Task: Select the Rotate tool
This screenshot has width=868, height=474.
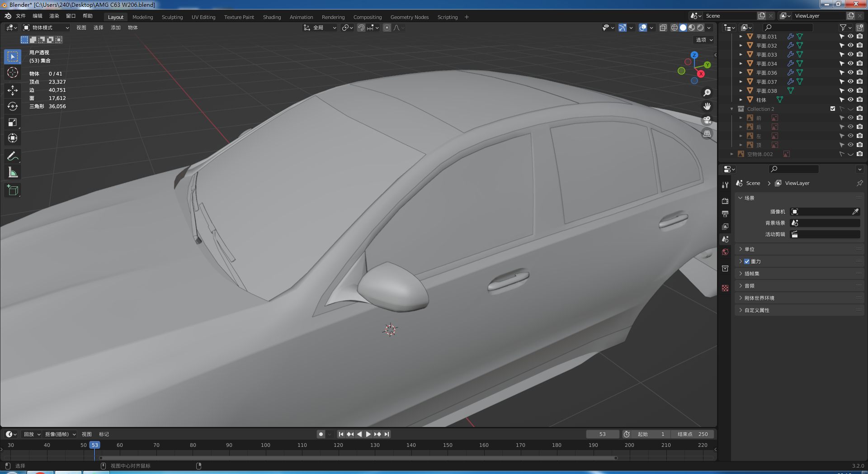Action: click(x=13, y=107)
